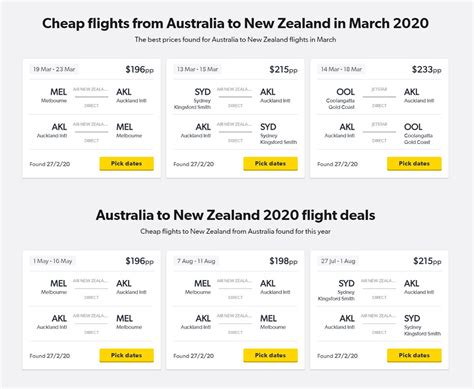Viewport: 474px width, 389px height.
Task: Click AKL to SYD return row in July card
Action: [x=379, y=324]
